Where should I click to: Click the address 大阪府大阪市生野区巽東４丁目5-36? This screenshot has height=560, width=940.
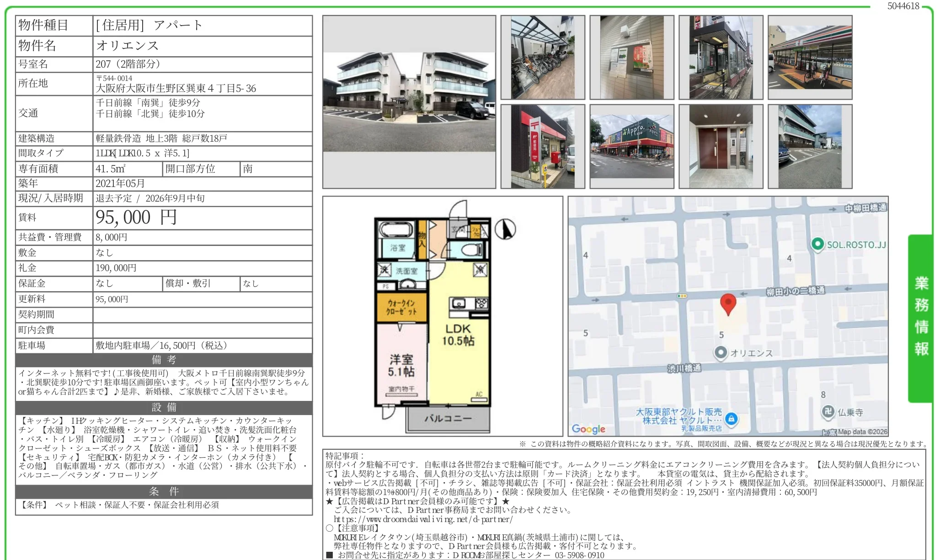pos(176,88)
